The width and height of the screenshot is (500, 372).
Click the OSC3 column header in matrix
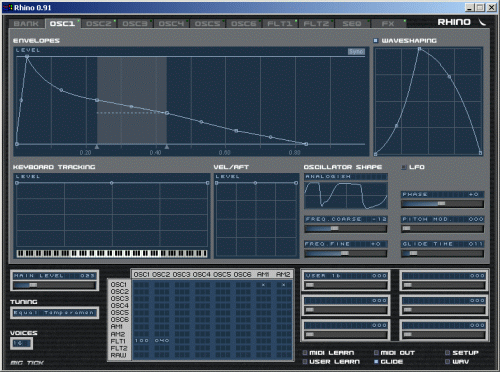tap(182, 274)
